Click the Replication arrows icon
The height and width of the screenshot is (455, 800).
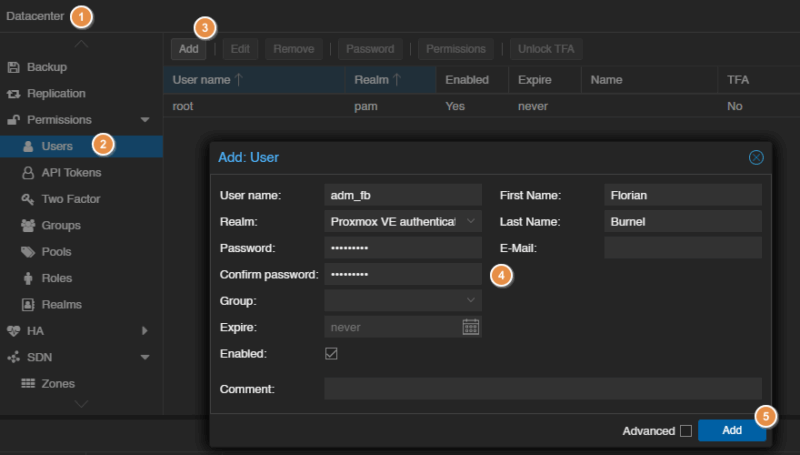tap(14, 93)
